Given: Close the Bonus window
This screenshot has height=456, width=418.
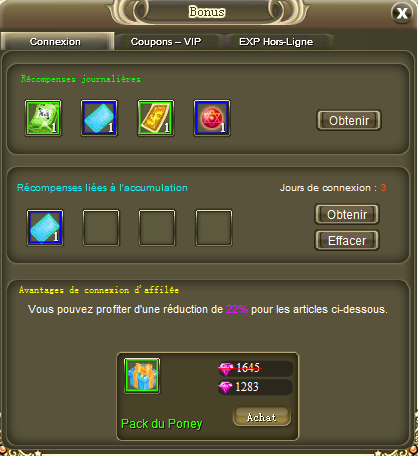Looking at the screenshot, I should coord(402,13).
